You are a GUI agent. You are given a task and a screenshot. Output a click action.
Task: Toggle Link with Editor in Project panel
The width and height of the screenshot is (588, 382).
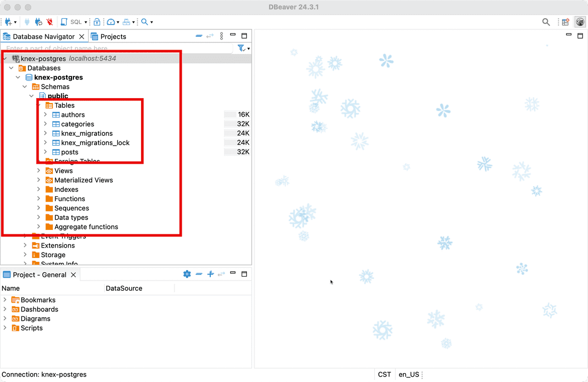click(221, 274)
